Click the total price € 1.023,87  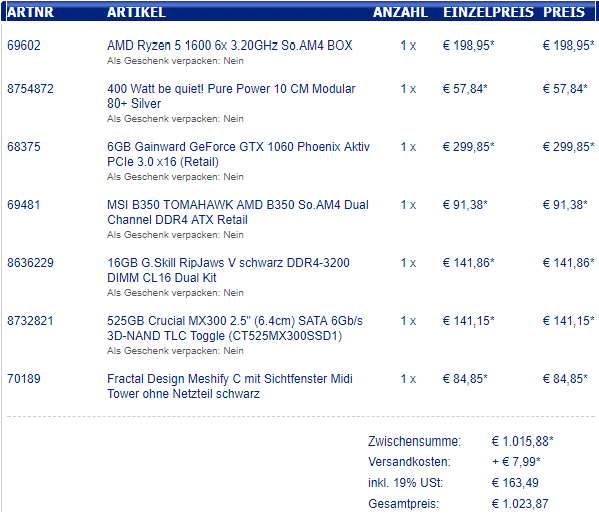point(520,504)
